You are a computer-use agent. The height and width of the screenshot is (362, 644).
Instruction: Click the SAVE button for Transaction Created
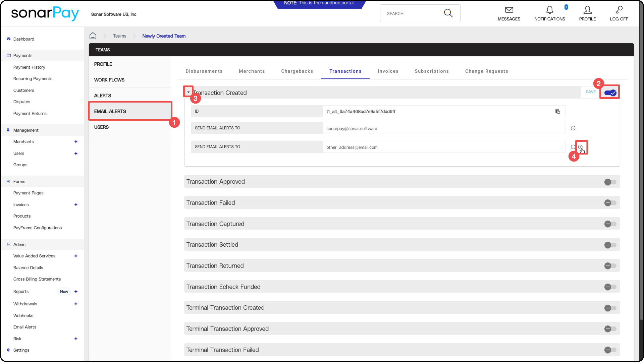point(591,92)
